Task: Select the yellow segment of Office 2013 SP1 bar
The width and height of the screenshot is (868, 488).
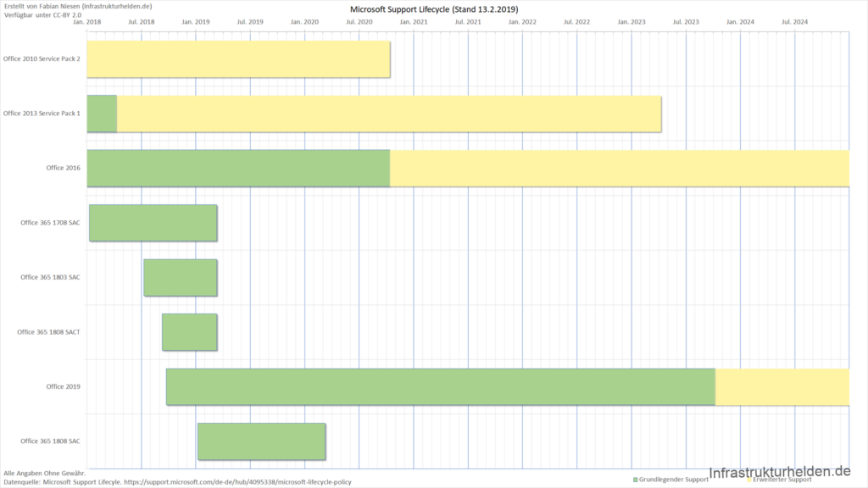Action: pos(389,114)
